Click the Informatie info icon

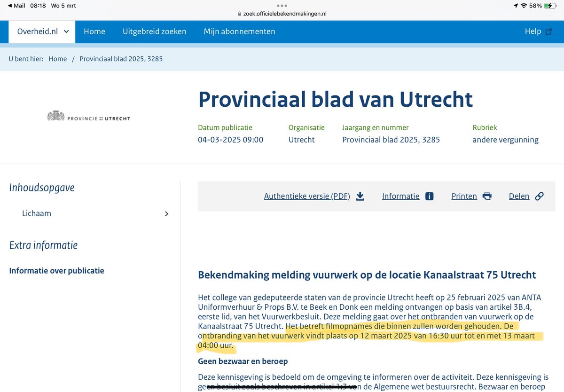(x=429, y=196)
